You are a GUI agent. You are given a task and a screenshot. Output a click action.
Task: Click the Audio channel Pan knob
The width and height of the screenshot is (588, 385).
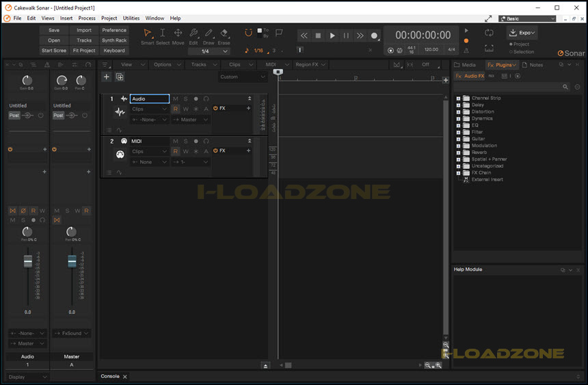coord(27,232)
